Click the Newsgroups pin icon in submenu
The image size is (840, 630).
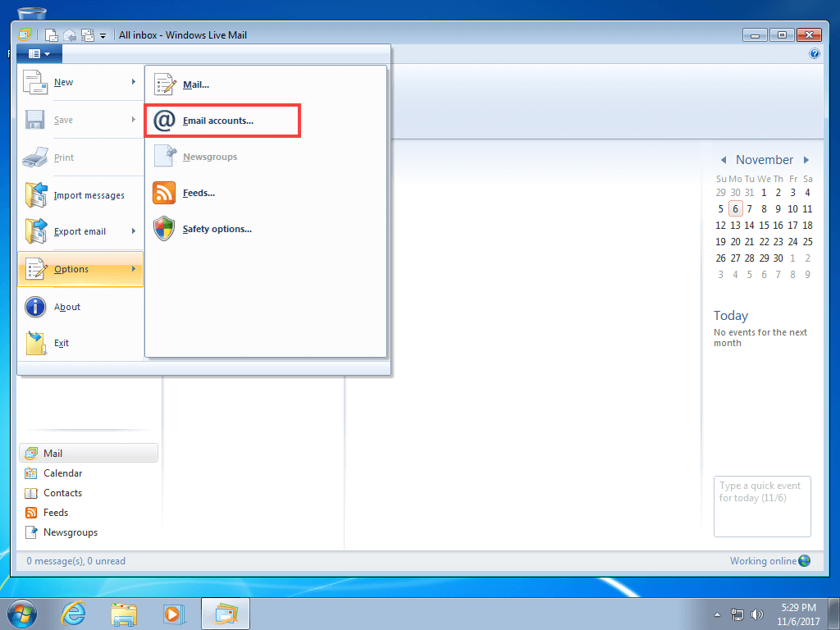click(x=165, y=157)
